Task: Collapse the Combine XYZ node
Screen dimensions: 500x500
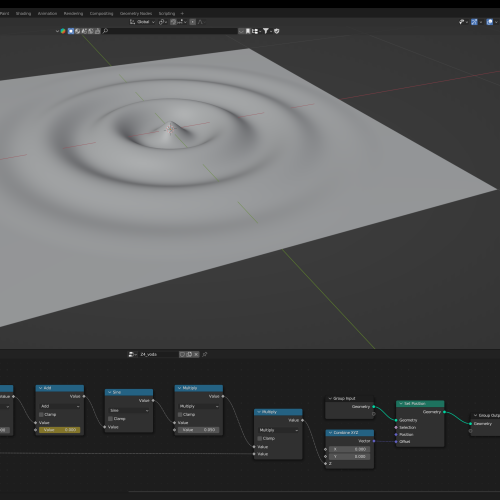Action: point(330,433)
